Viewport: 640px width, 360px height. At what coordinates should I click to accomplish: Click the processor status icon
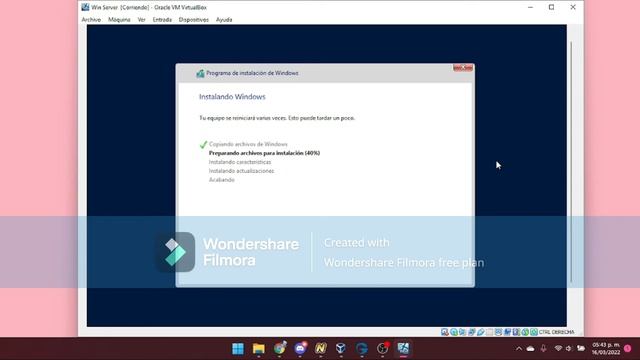(x=516, y=332)
